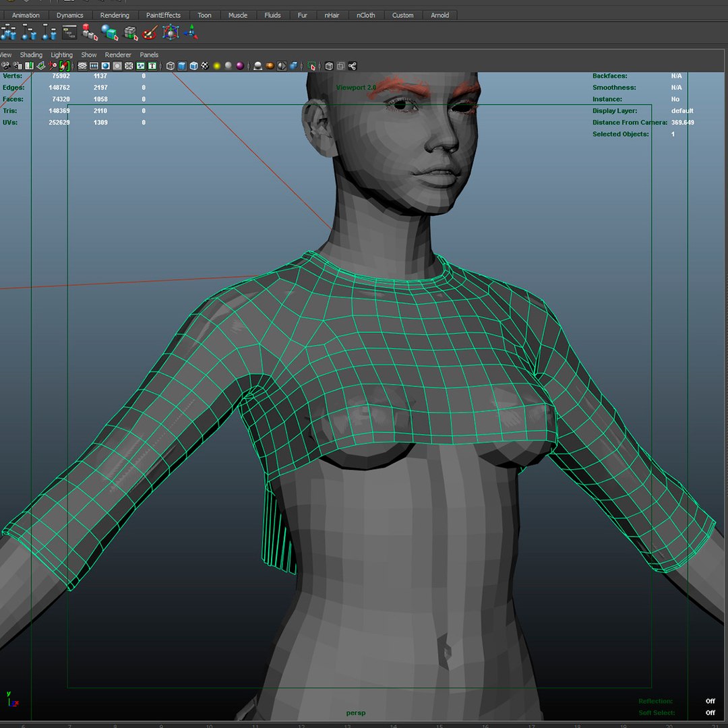
Task: Toggle Textured display checker icon
Action: [205, 66]
